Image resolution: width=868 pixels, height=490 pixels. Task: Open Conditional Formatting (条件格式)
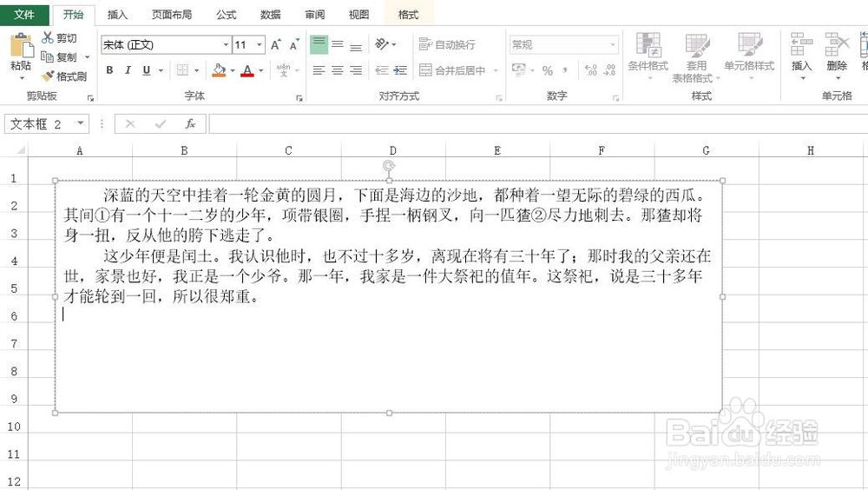coord(648,56)
